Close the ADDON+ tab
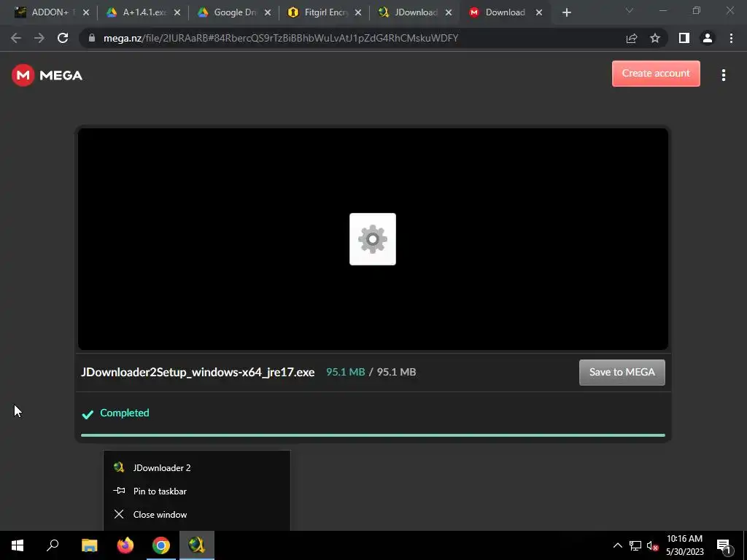Screen dimensions: 747x560 pos(86,13)
